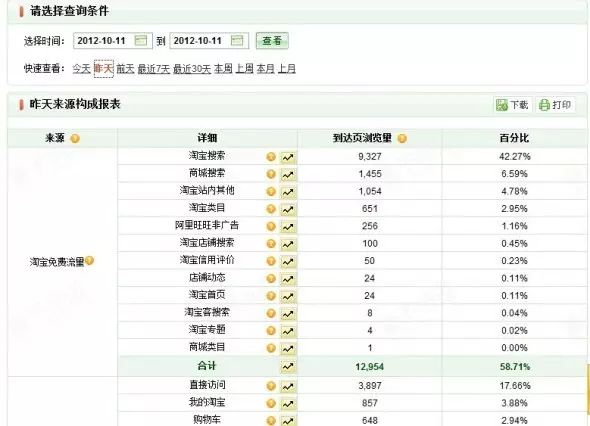Select 昨天 quick view link
The image size is (590, 426).
pos(103,68)
